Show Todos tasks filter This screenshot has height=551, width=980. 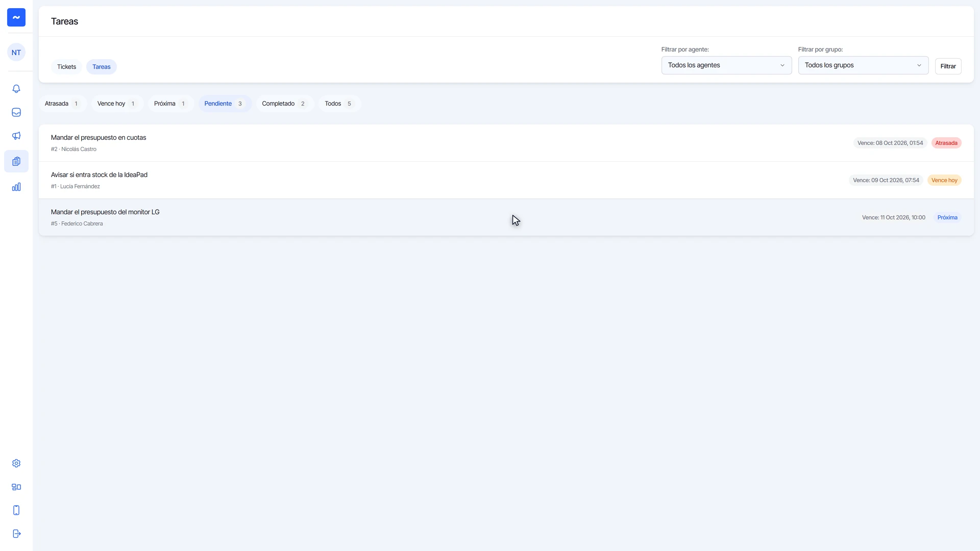click(x=339, y=104)
